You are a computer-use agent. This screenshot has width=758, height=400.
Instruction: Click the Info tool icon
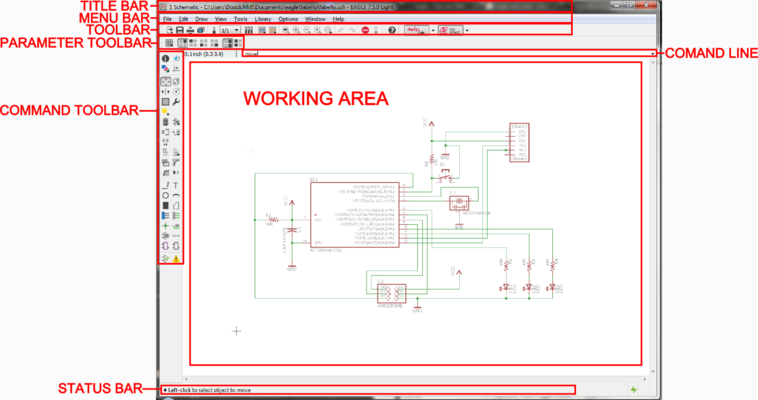tap(165, 60)
